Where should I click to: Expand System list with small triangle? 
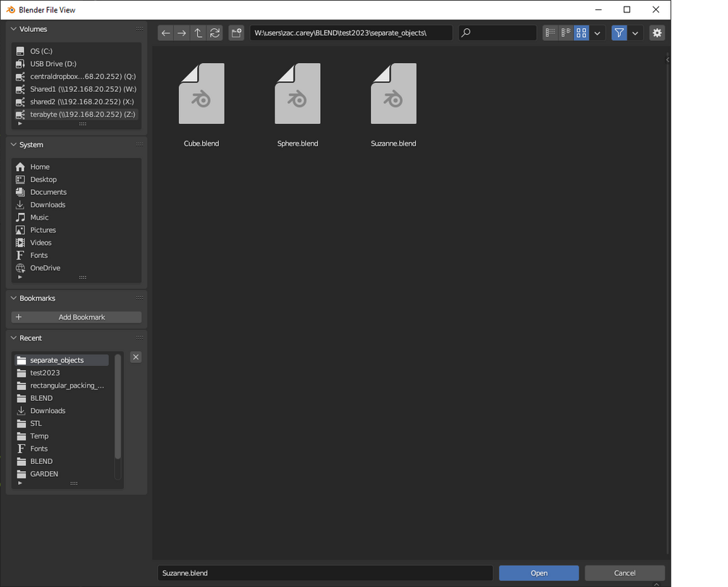click(x=20, y=278)
